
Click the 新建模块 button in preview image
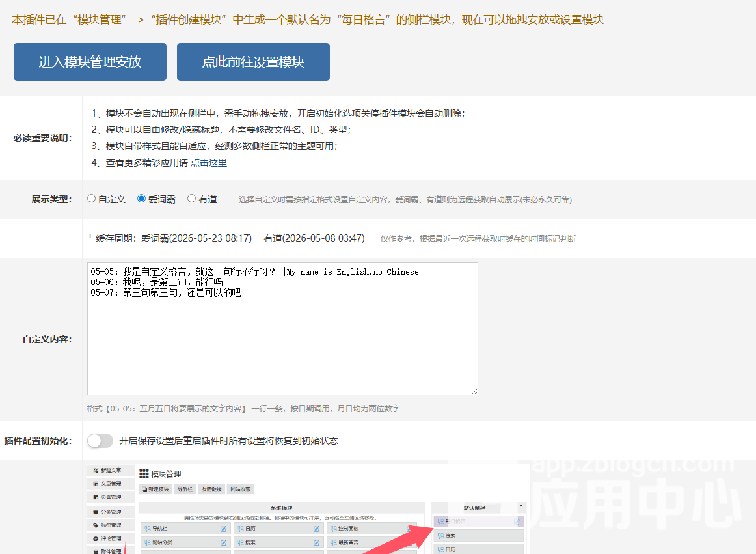tap(155, 490)
